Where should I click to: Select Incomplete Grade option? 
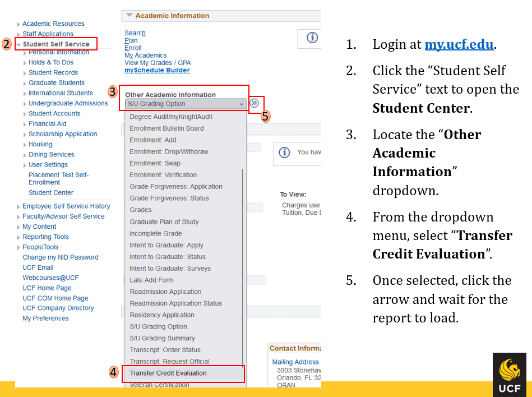click(x=183, y=233)
